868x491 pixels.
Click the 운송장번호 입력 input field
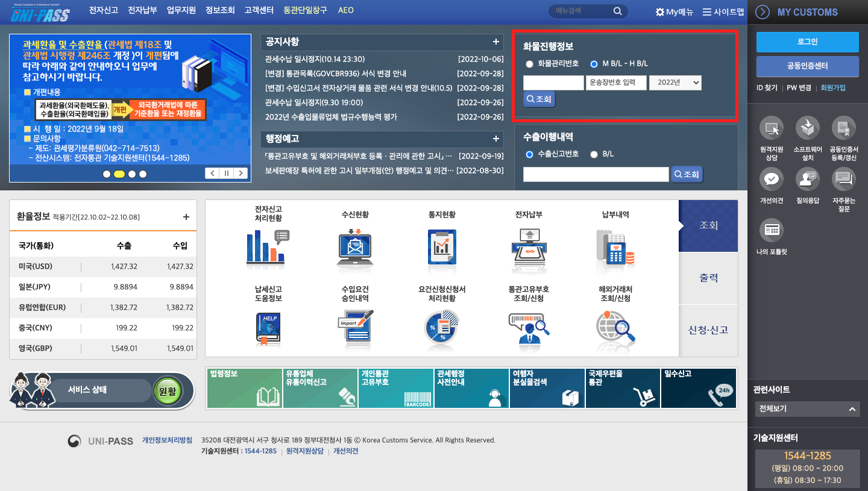[616, 83]
